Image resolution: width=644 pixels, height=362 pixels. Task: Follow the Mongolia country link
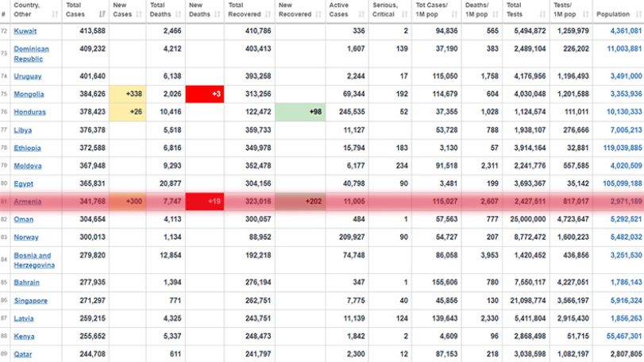coord(29,94)
